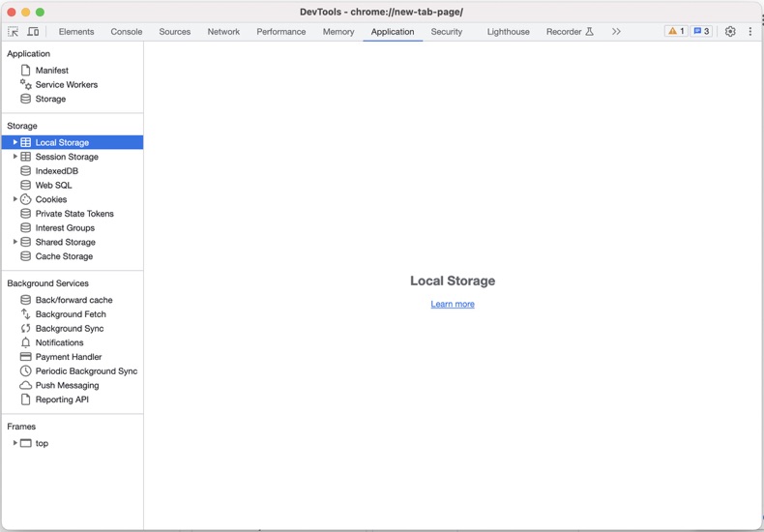The image size is (764, 532).
Task: Click the inspect element picker icon
Action: [x=13, y=32]
